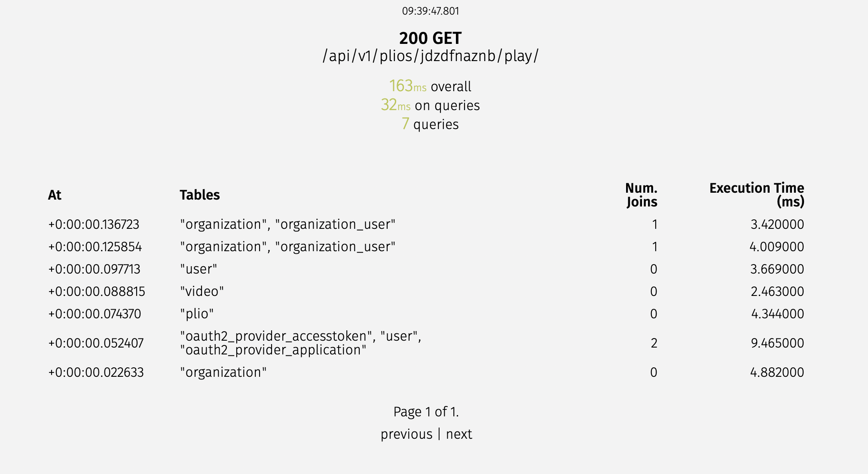The image size is (868, 474).
Task: Sort by Execution Time column
Action: 756,194
